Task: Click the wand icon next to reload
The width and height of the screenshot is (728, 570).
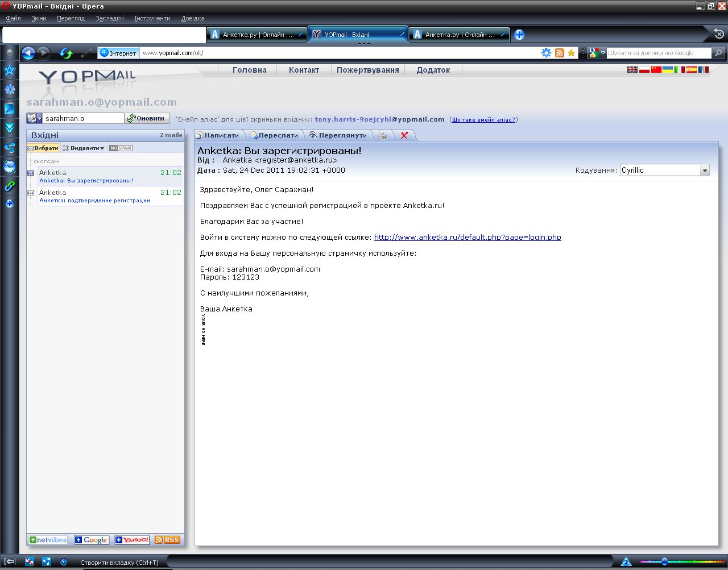Action: 86,53
